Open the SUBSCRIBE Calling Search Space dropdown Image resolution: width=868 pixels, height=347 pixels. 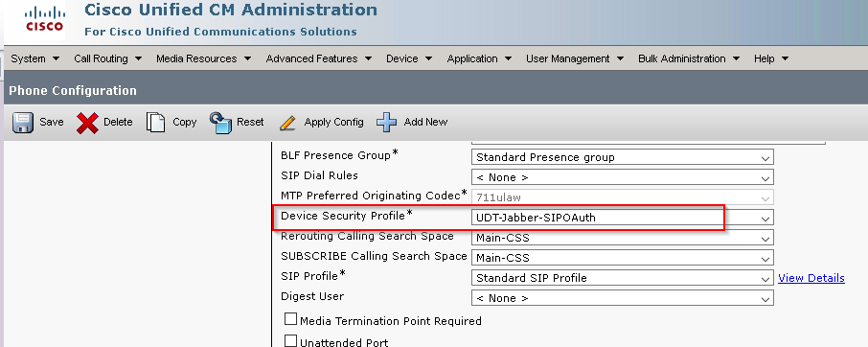pyautogui.click(x=622, y=257)
